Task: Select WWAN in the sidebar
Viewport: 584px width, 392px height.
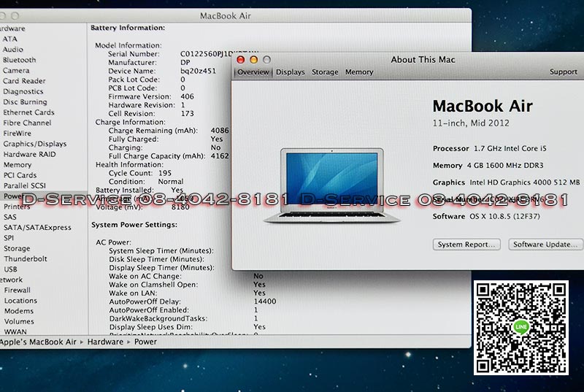Action: pos(15,331)
